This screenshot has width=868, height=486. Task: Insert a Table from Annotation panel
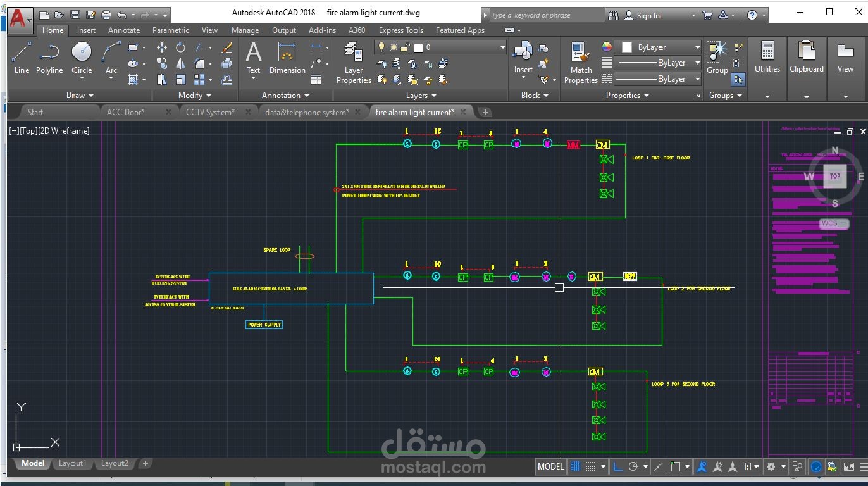tap(316, 80)
